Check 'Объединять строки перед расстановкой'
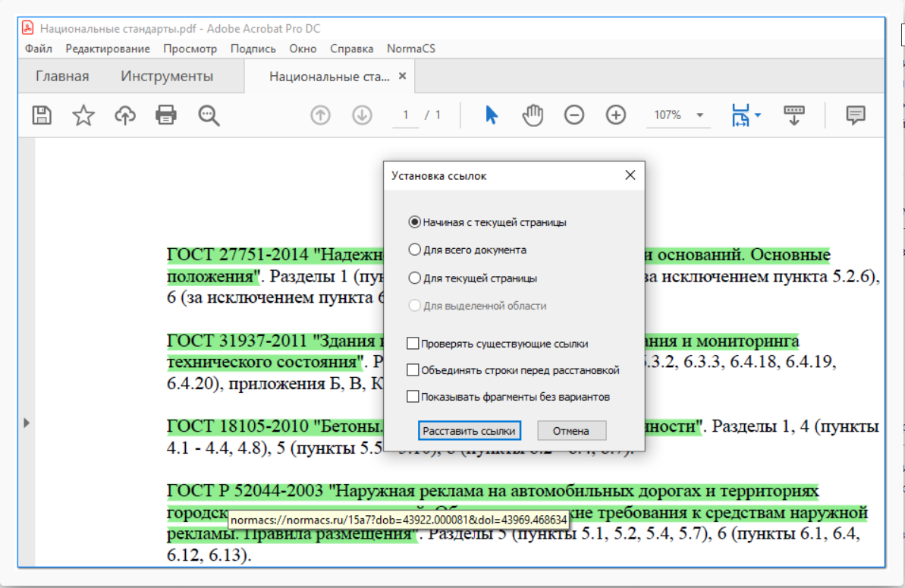 [413, 369]
